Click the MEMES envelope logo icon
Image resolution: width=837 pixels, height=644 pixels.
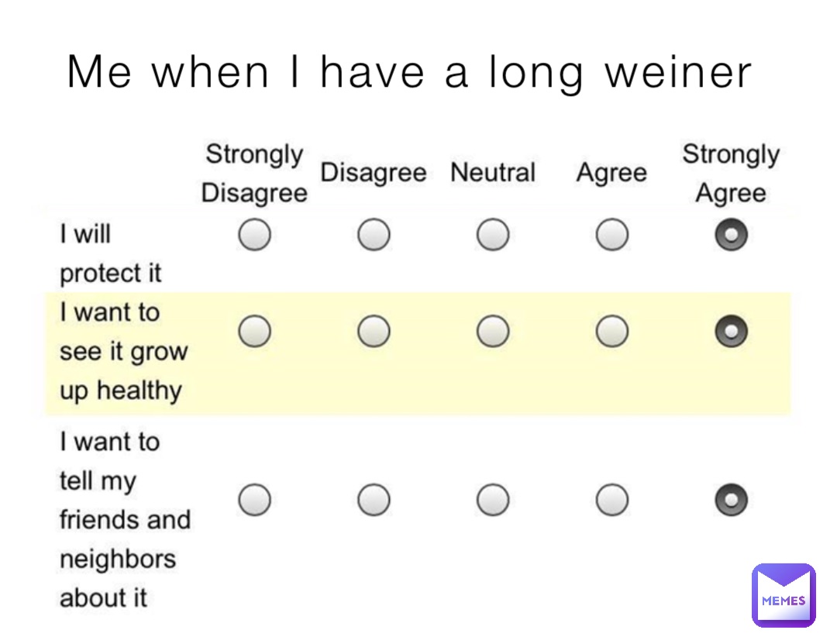[x=784, y=594]
